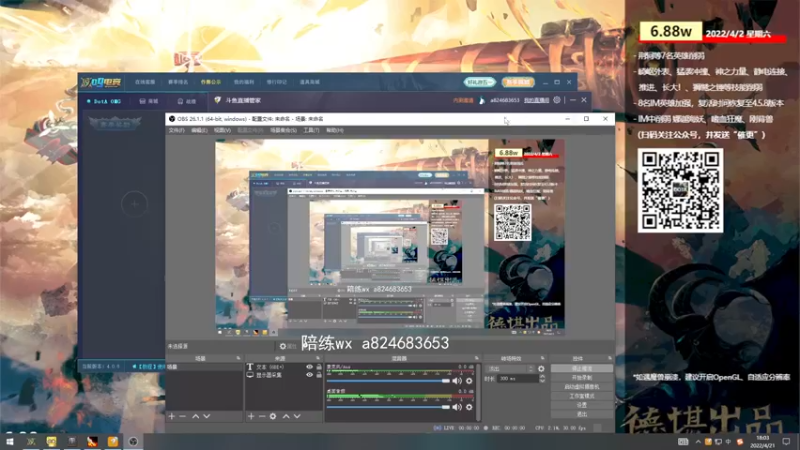Open transition properties gear next to 淡出
The height and width of the screenshot is (450, 800).
coord(541,368)
